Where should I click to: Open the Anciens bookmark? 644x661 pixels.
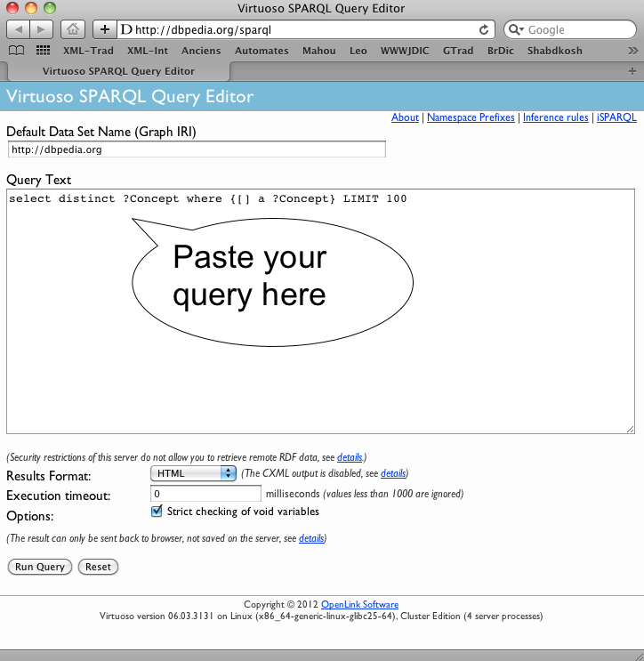[201, 51]
